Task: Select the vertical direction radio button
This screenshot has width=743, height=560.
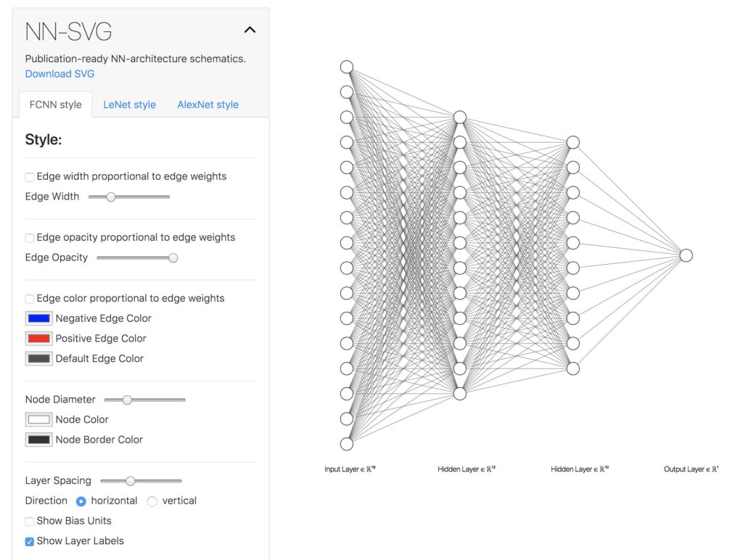Action: (x=152, y=501)
